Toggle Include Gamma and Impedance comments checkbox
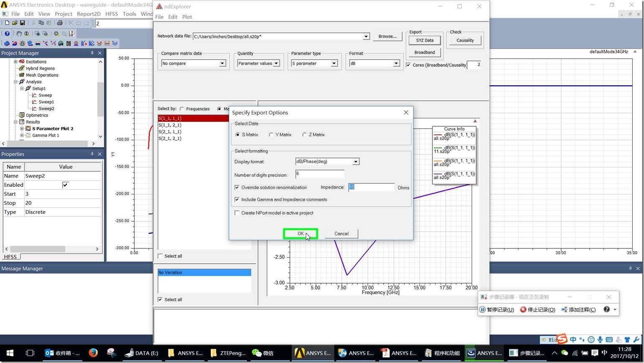 coord(237,199)
